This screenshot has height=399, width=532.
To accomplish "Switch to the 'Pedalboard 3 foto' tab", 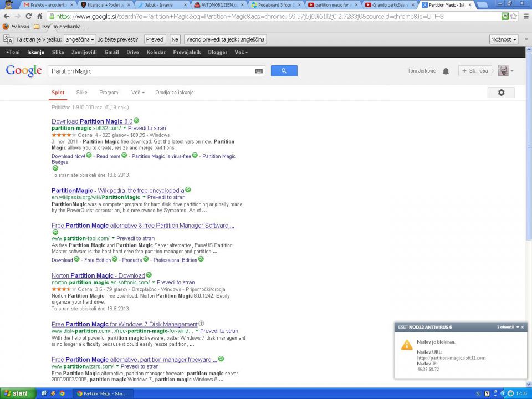I will click(x=276, y=5).
